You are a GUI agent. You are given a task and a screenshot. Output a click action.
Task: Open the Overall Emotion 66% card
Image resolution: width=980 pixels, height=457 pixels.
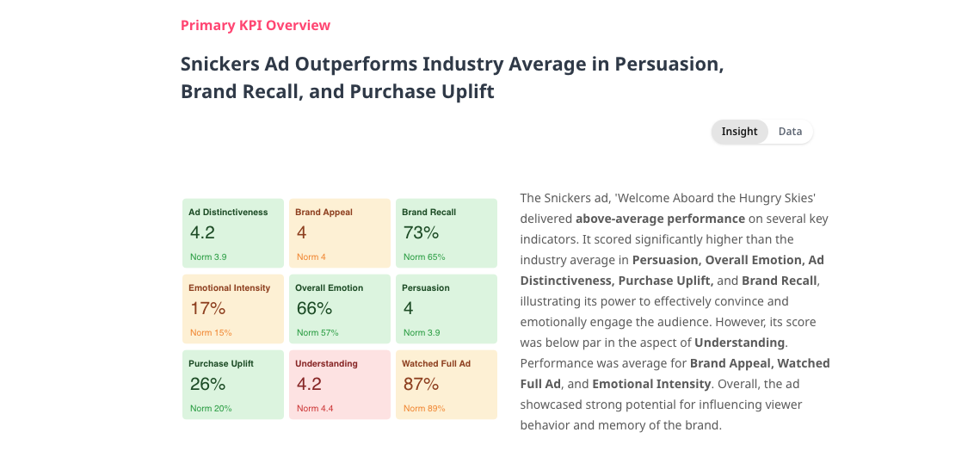coord(340,309)
